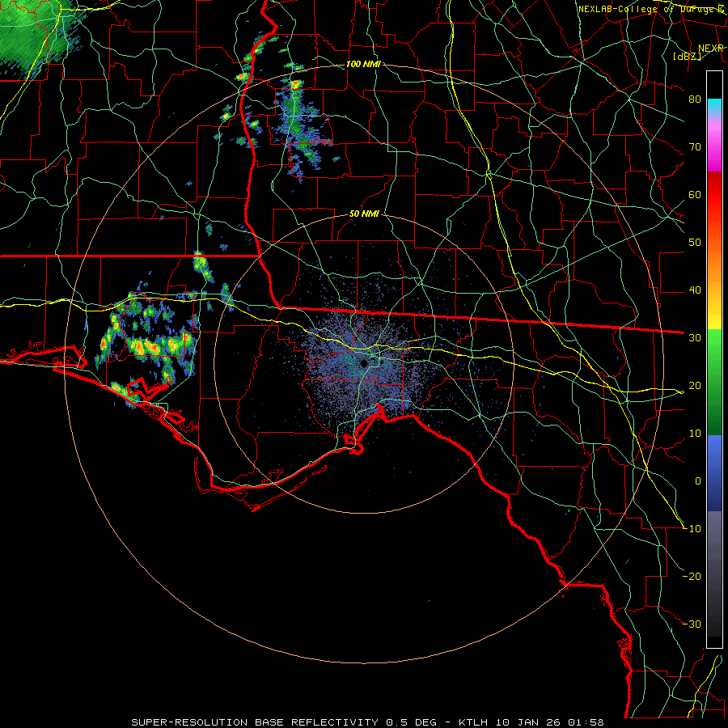Click the -30 value on the dBZ scale

point(692,624)
